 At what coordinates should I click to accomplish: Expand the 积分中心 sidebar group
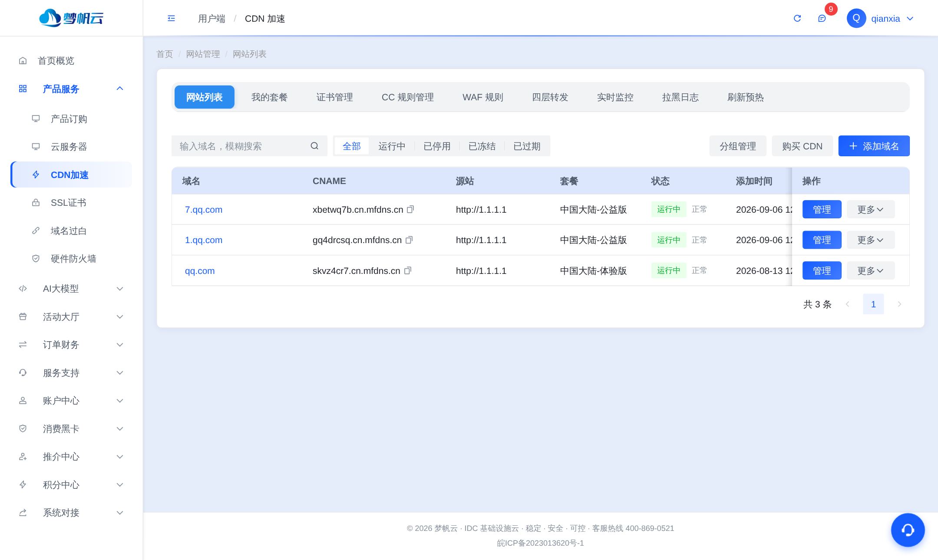click(71, 485)
